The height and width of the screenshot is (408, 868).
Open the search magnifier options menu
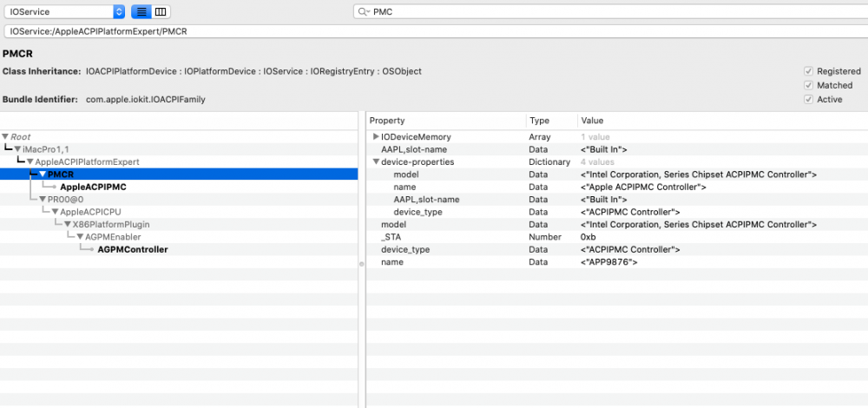pyautogui.click(x=364, y=11)
